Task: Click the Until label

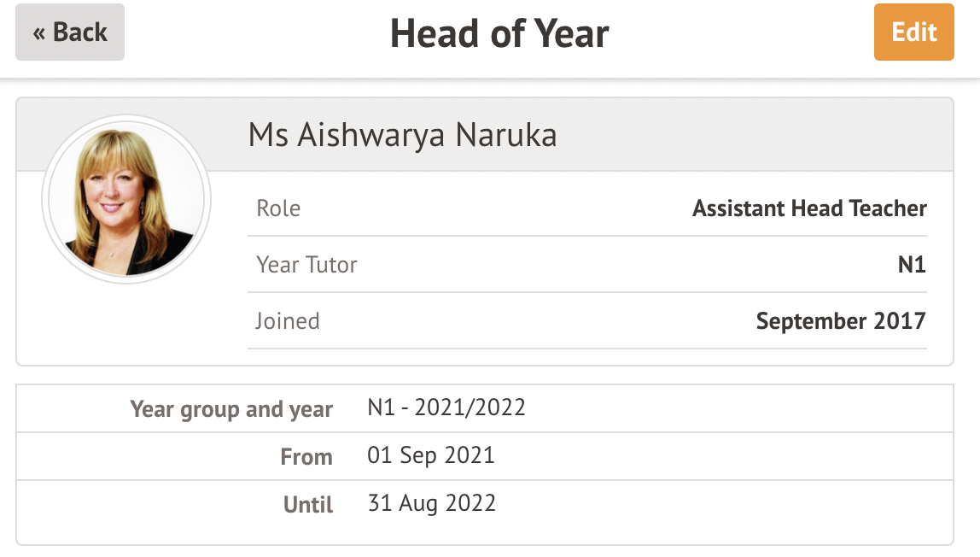Action: (x=308, y=505)
